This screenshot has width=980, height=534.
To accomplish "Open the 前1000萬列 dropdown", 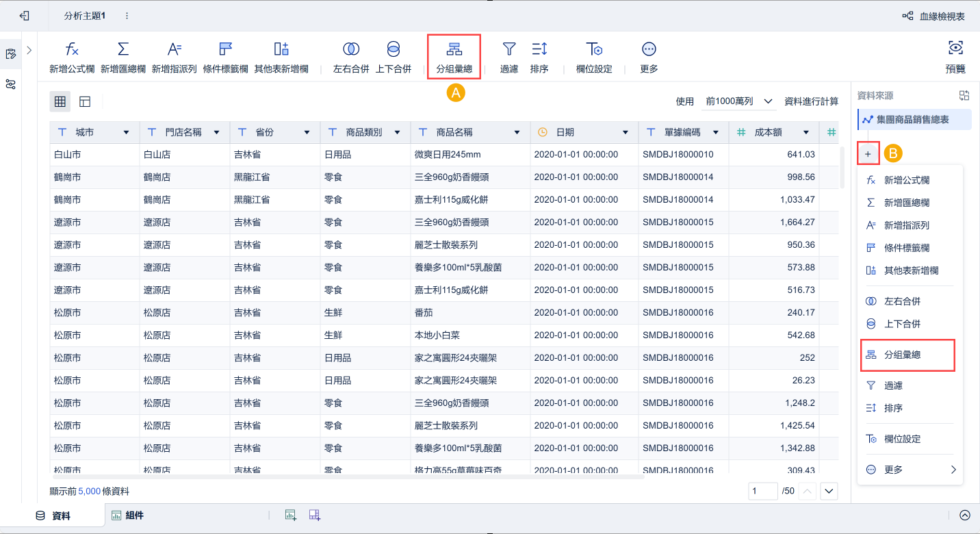I will [736, 101].
